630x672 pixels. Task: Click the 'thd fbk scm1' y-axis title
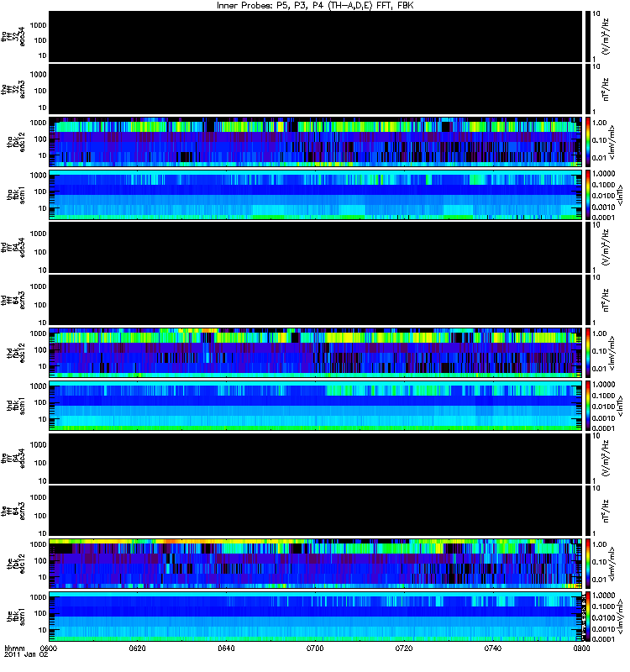[x=16, y=406]
